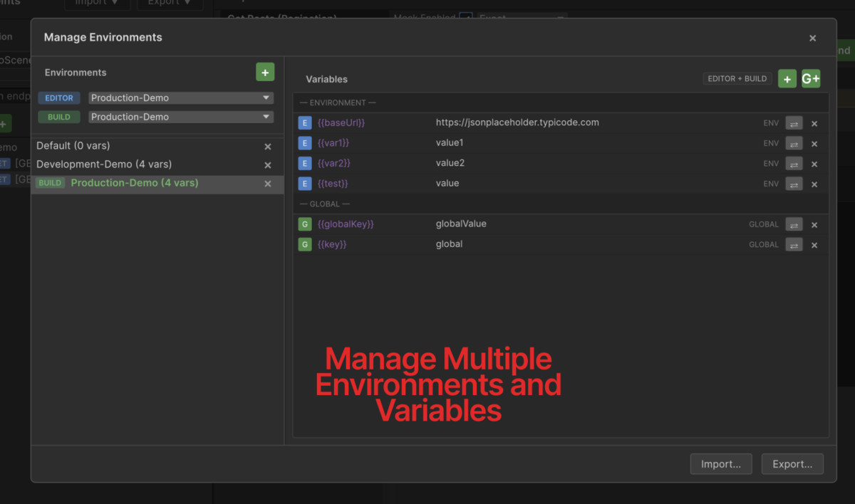Swap scope of key variable

(794, 245)
